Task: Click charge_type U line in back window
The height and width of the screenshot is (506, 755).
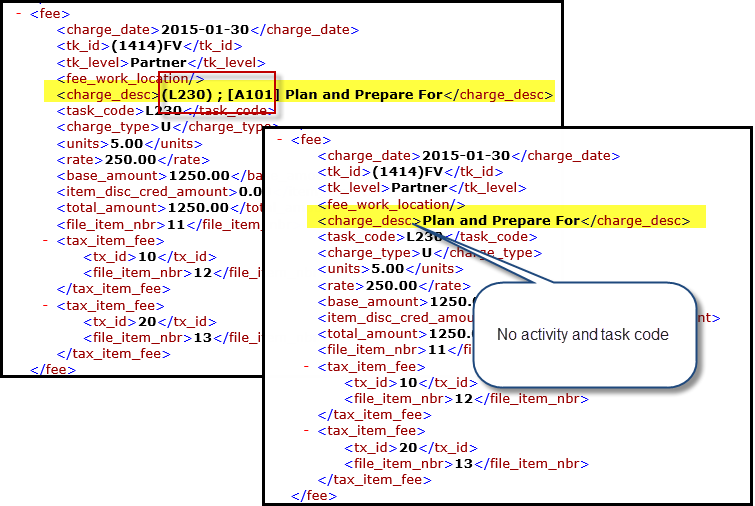Action: 167,127
